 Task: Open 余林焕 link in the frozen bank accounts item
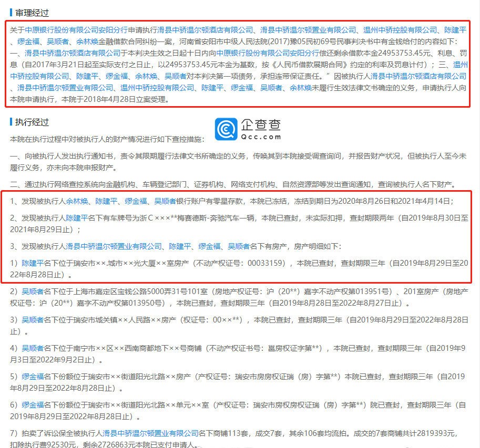coord(77,201)
